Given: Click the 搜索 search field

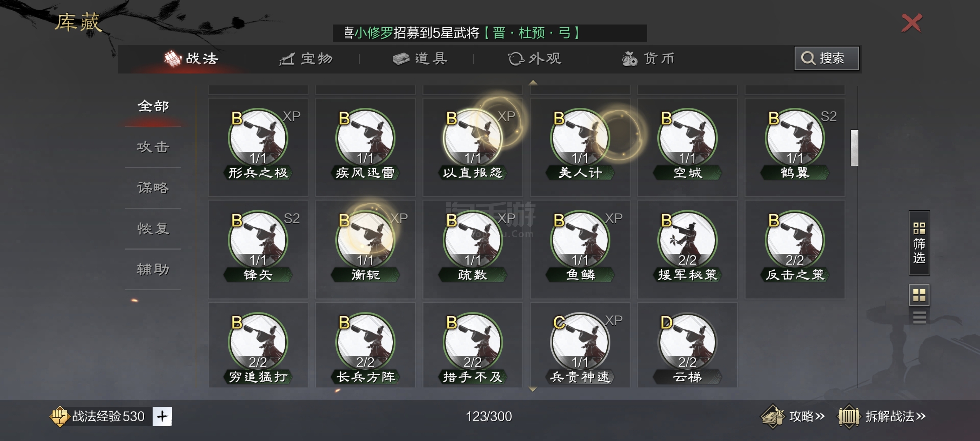Looking at the screenshot, I should [x=826, y=58].
